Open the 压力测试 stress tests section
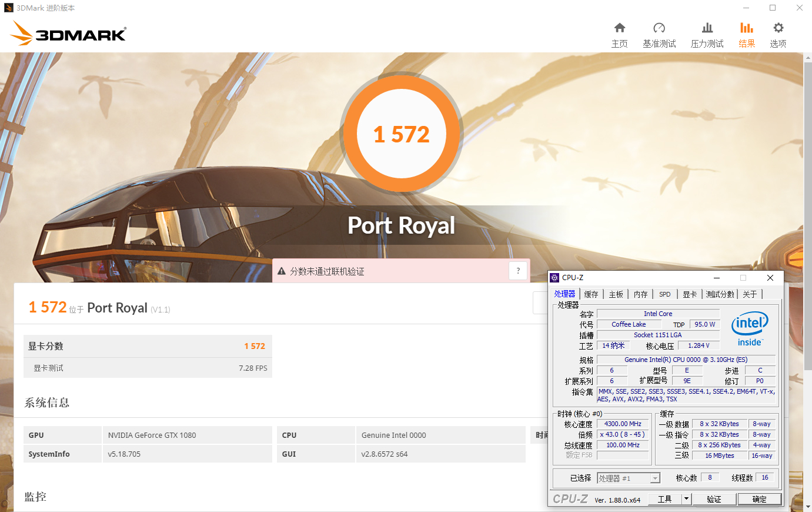Viewport: 812px width, 512px height. click(x=707, y=35)
